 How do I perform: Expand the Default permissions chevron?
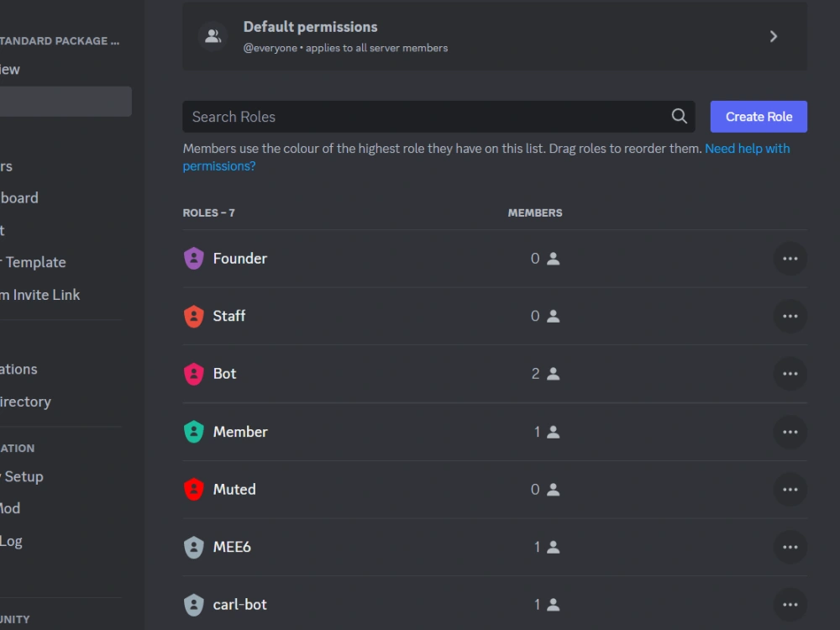coord(773,36)
